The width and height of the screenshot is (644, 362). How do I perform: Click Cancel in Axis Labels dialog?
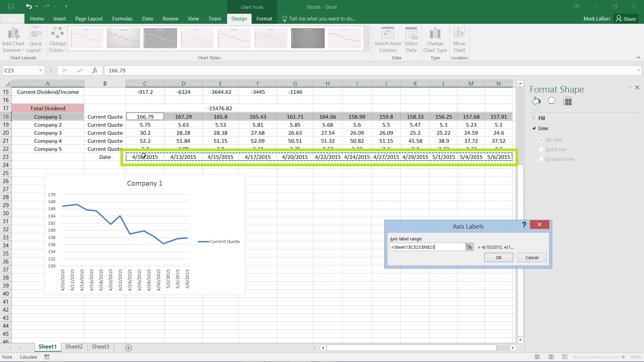tap(531, 257)
